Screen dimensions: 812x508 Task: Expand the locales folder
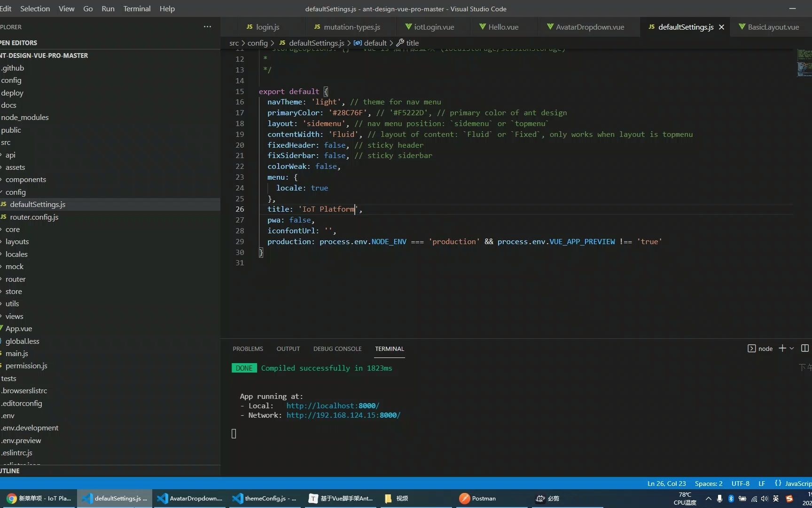click(110, 254)
